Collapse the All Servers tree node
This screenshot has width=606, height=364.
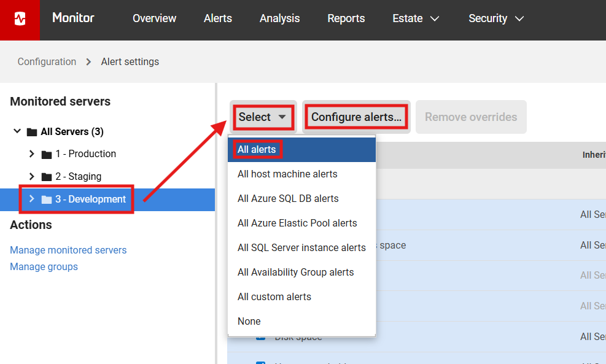(17, 131)
